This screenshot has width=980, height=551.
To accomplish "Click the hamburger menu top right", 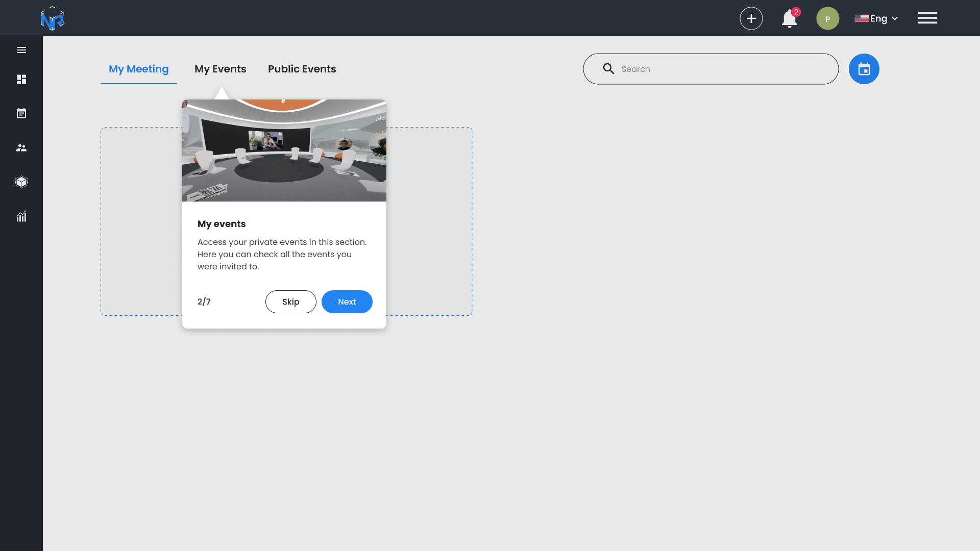I will click(927, 17).
